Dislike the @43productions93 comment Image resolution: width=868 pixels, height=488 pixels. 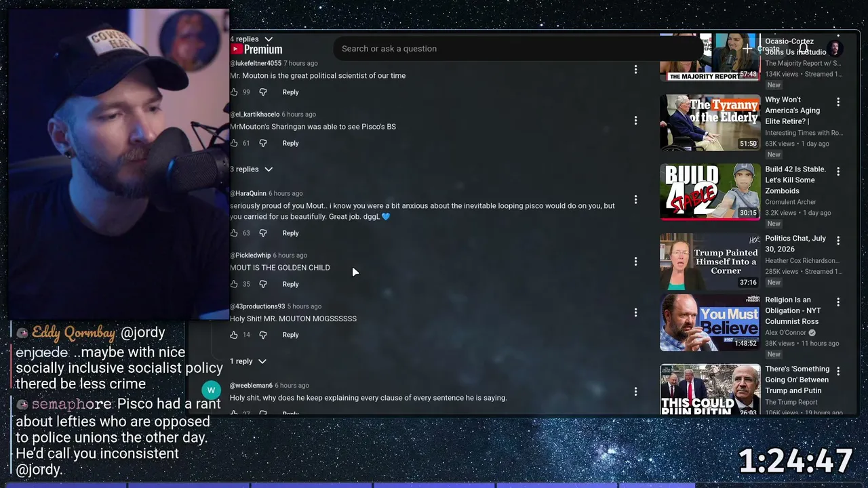263,335
